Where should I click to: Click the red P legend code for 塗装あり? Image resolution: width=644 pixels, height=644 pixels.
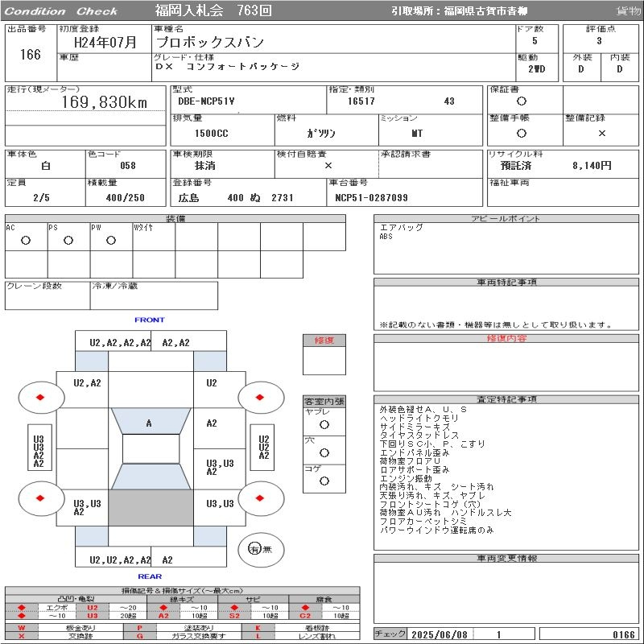click(139, 628)
